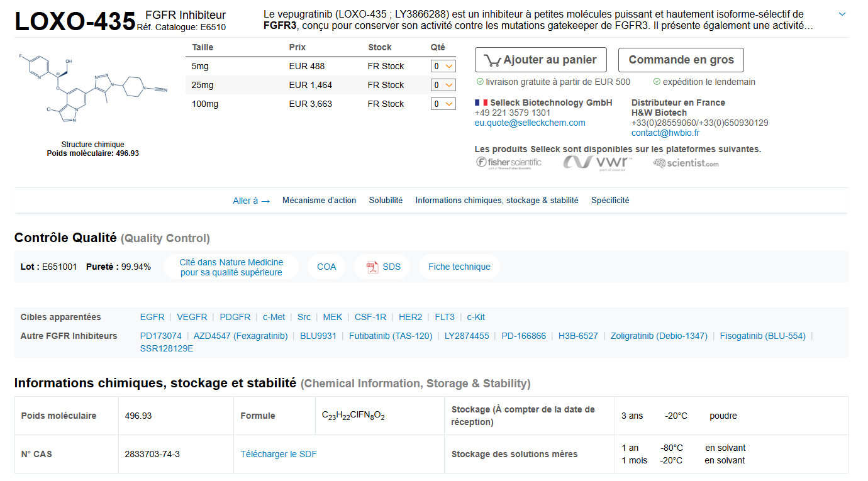Click the Selleck Biotechnology GmbH name
The width and height of the screenshot is (868, 481).
point(552,103)
